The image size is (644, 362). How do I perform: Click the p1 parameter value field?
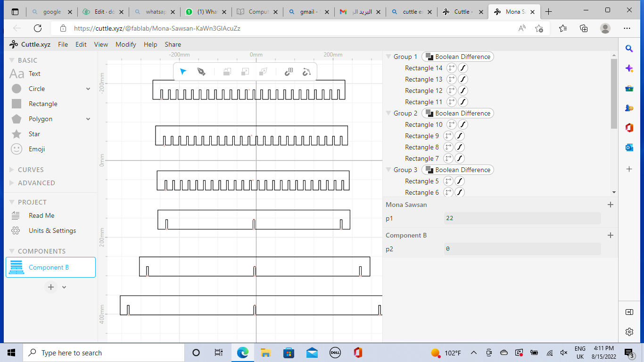click(522, 218)
